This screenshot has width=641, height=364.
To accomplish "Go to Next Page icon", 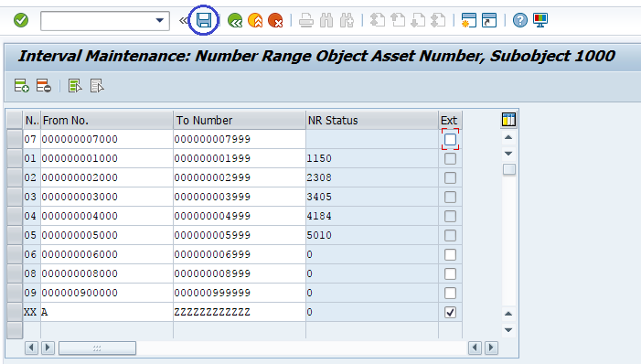I will [418, 20].
